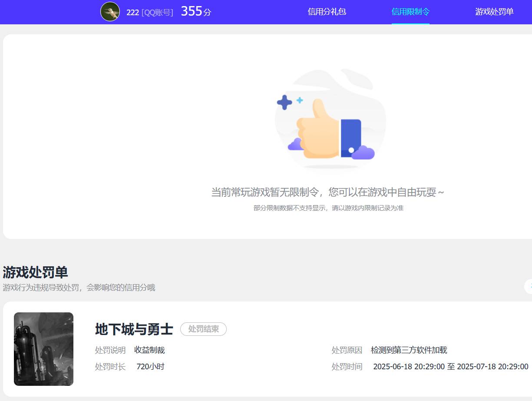Image resolution: width=532 pixels, height=401 pixels.
Task: Click the 当前常玩游戏暂无限制令 message
Action: tap(327, 192)
